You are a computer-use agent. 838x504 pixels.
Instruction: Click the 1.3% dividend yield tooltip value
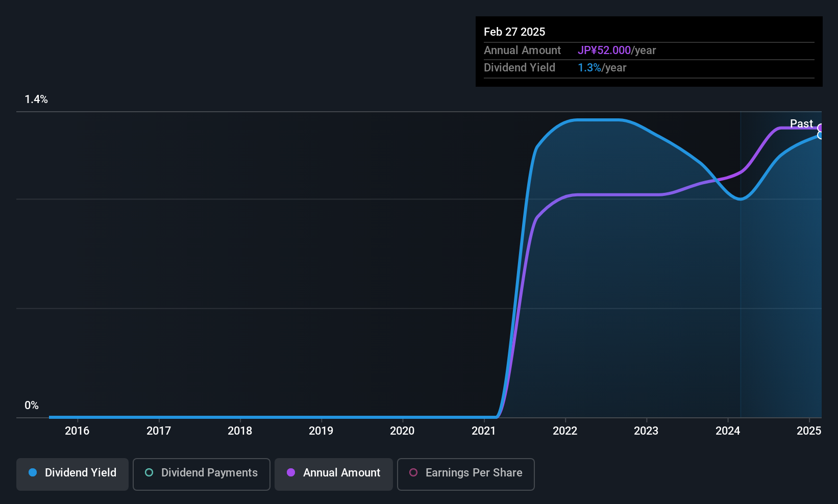[x=589, y=68]
